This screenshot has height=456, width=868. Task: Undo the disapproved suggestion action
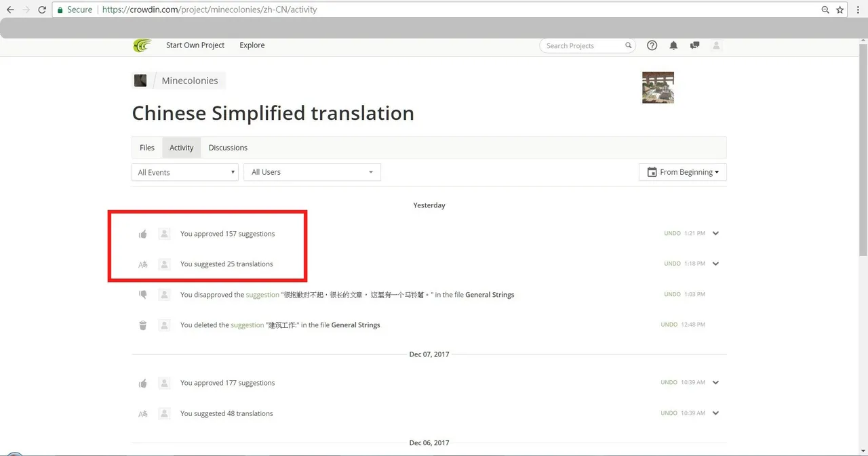[672, 295]
